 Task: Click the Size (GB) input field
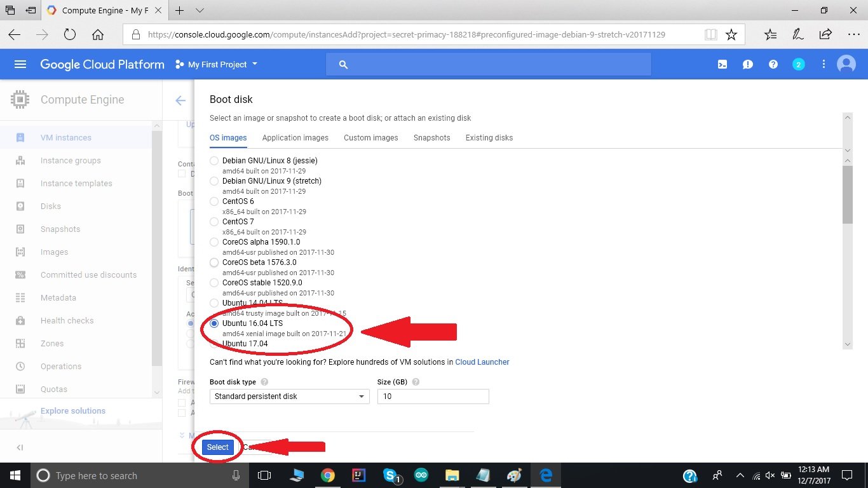[x=433, y=396]
